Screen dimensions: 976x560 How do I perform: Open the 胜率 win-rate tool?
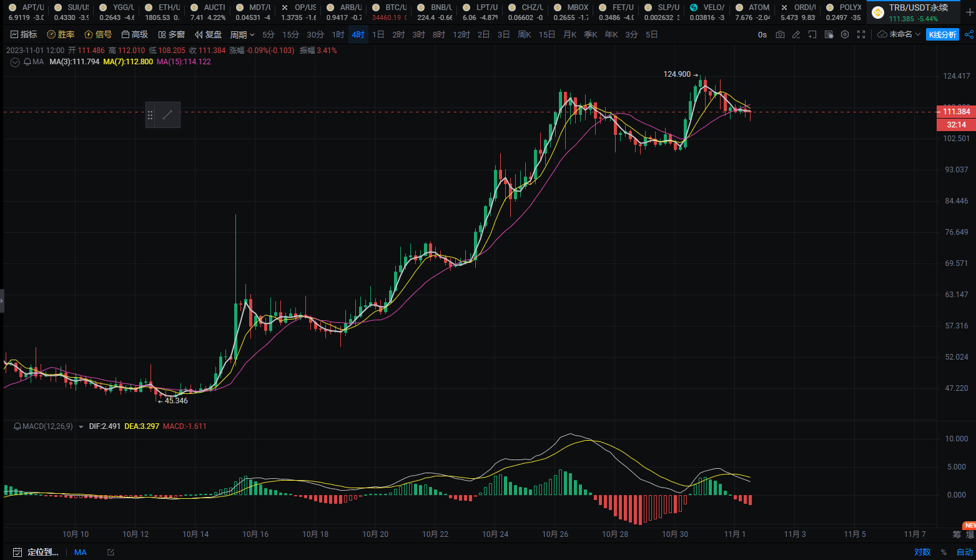pyautogui.click(x=61, y=34)
